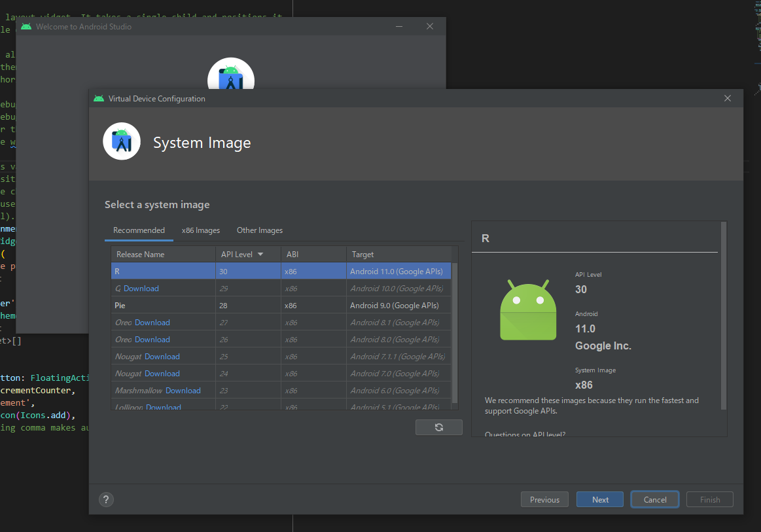
Task: Download the Oreo API 27 image
Action: point(152,323)
